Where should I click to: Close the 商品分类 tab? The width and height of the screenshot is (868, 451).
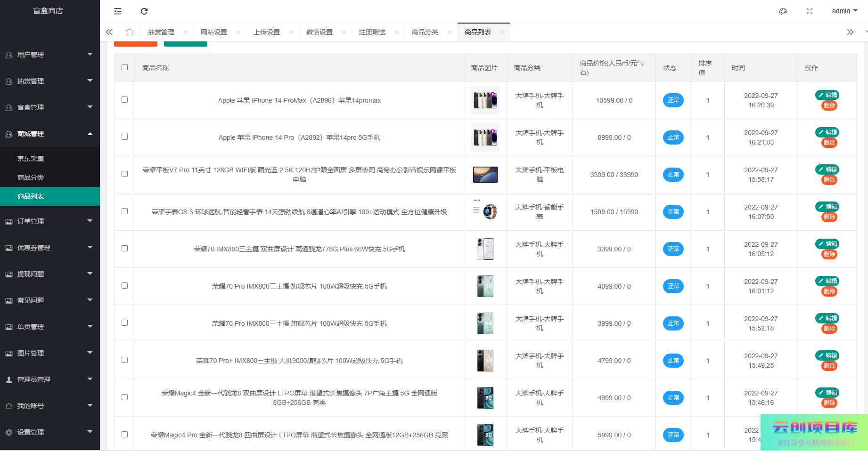coord(450,32)
